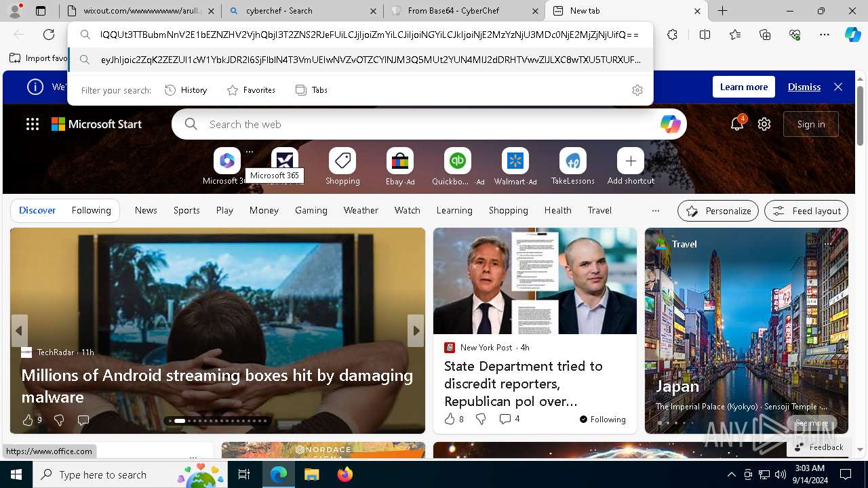Show hidden system tray icons chevron
This screenshot has height=488, width=868.
click(x=731, y=474)
